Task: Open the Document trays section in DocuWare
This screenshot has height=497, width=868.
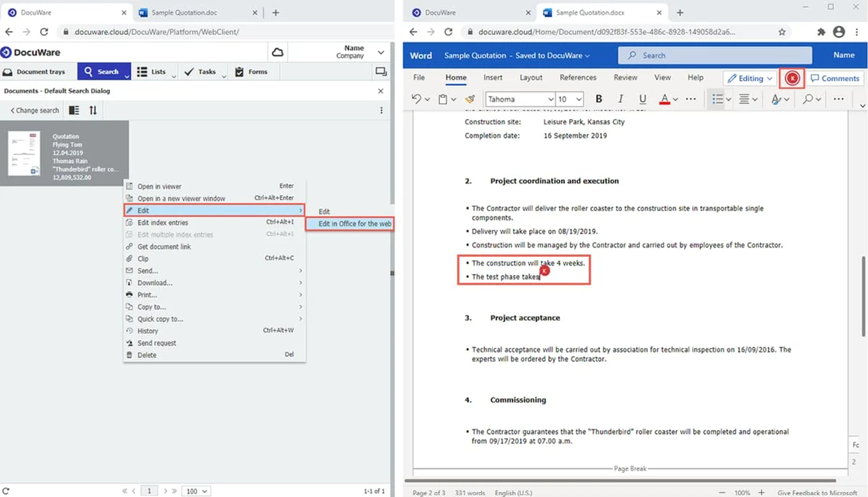Action: point(36,72)
